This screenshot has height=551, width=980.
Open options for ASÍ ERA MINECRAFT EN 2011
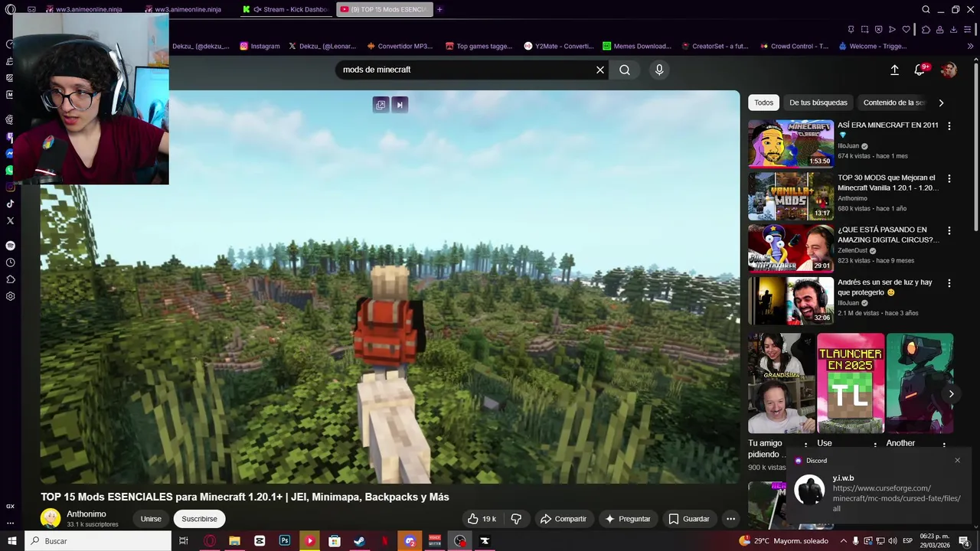click(x=949, y=126)
